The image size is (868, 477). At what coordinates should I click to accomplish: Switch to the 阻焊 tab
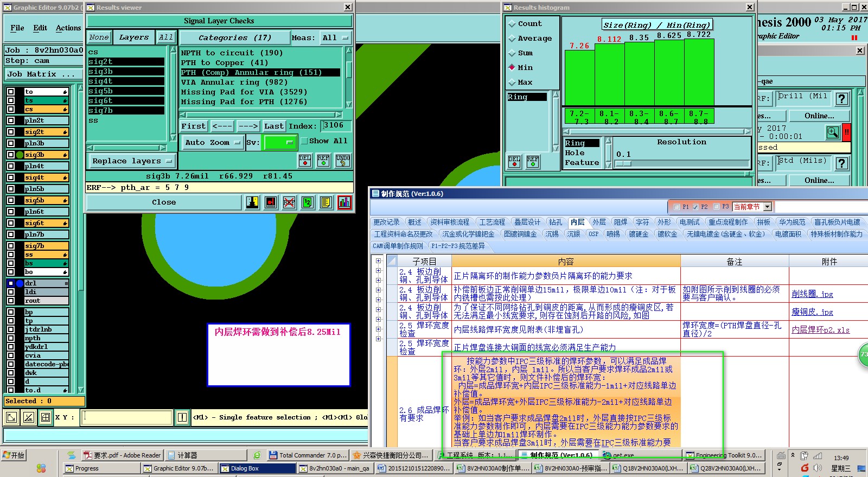[621, 222]
